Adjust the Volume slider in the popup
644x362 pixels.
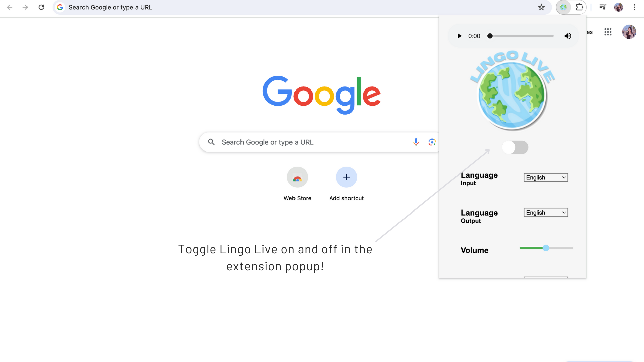[546, 248]
